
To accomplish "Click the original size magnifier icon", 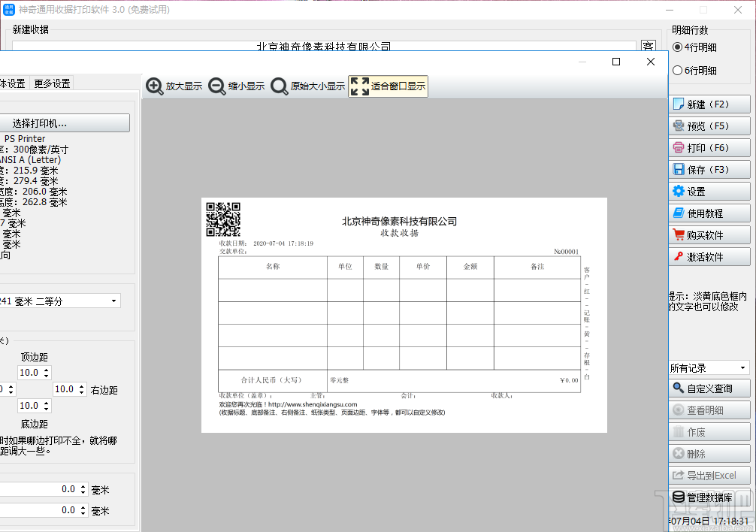I will coord(279,86).
